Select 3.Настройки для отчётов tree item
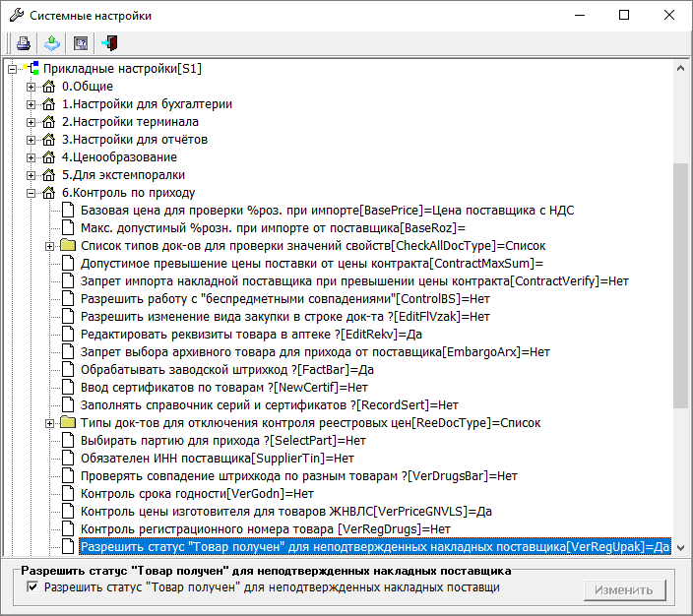The image size is (693, 616). [135, 140]
